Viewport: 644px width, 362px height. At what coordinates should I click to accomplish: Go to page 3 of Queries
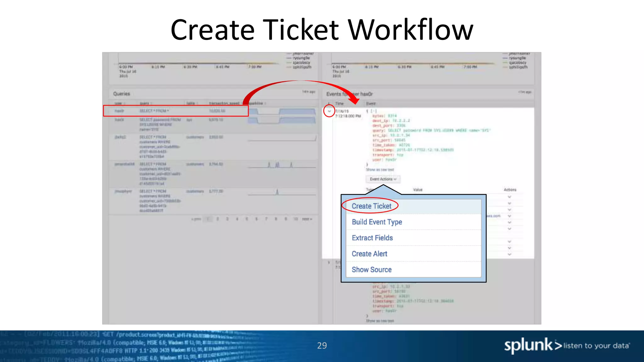(x=227, y=219)
